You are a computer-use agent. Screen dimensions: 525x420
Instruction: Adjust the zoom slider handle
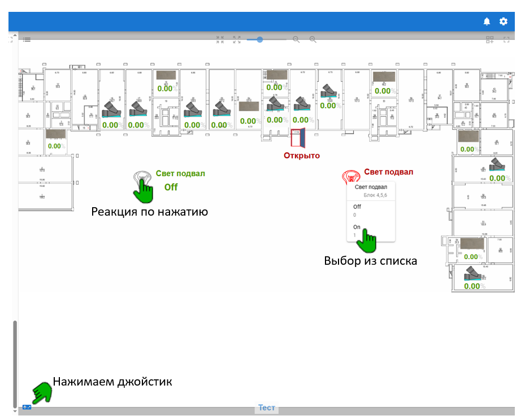[259, 40]
